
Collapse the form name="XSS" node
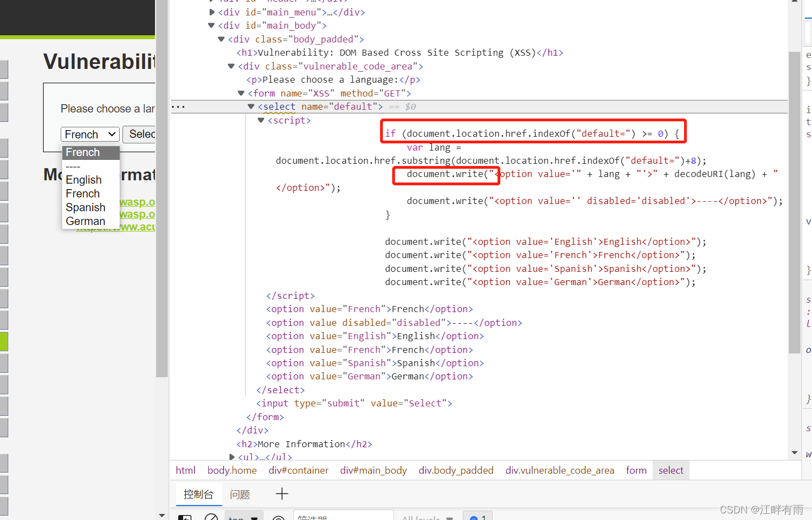tap(241, 93)
